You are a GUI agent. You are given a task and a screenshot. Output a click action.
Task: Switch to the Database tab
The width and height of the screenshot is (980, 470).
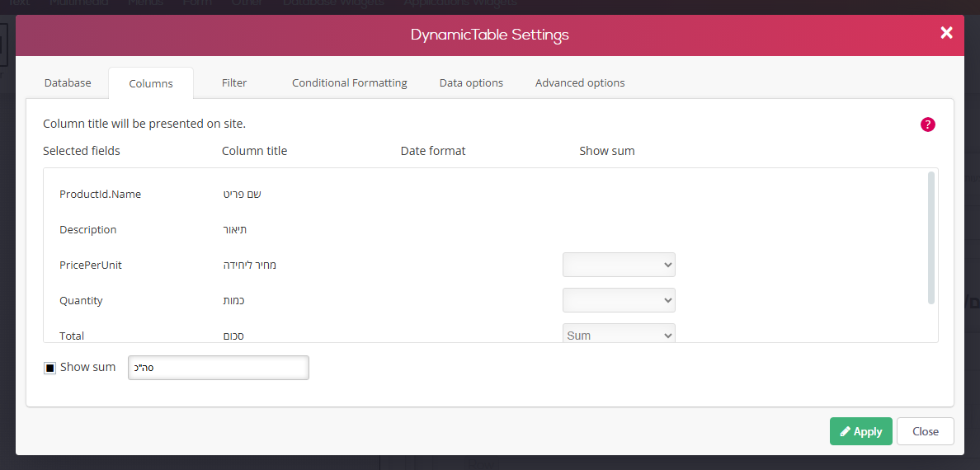tap(68, 82)
